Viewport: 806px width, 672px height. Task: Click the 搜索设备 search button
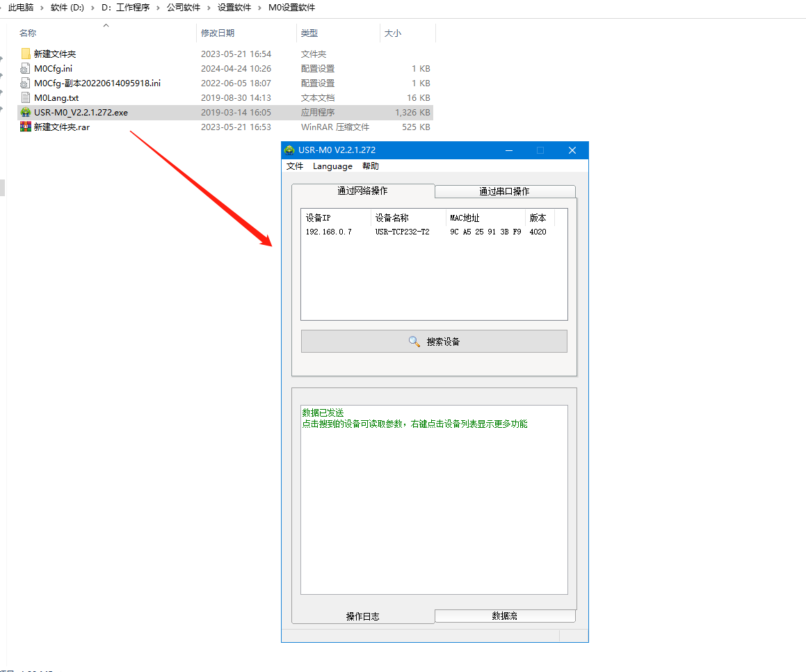[434, 342]
